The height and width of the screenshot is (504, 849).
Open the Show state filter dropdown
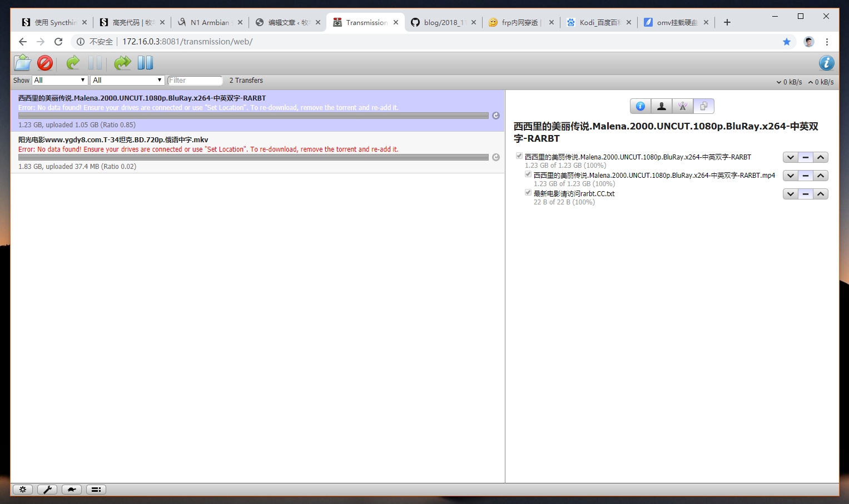coord(60,81)
